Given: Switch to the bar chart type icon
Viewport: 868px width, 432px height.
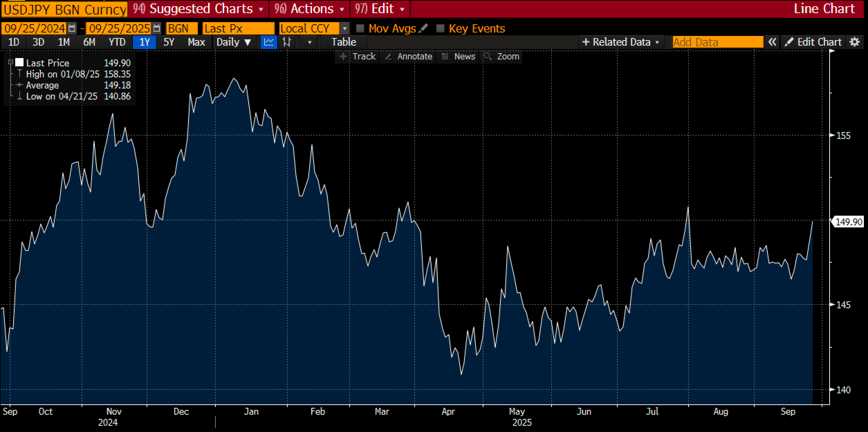Looking at the screenshot, I should pos(287,42).
